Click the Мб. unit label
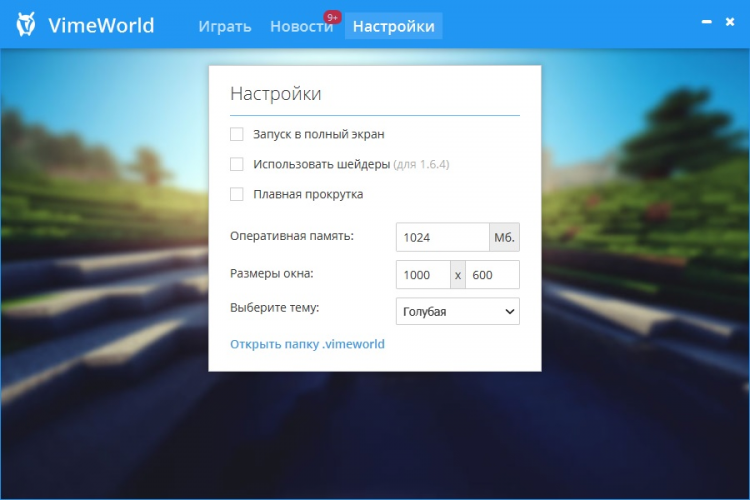 coord(504,237)
